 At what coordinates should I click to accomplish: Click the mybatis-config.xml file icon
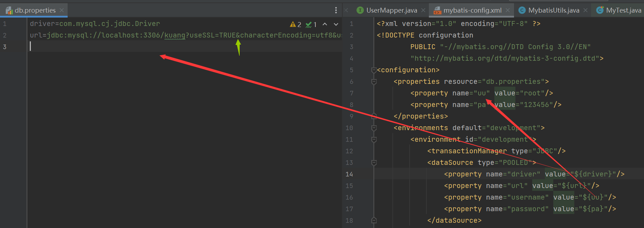click(437, 11)
